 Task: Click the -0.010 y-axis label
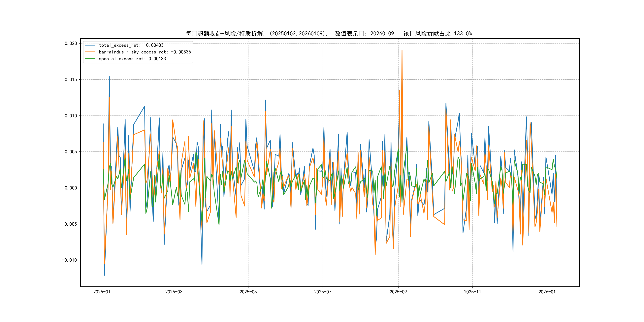[70, 260]
